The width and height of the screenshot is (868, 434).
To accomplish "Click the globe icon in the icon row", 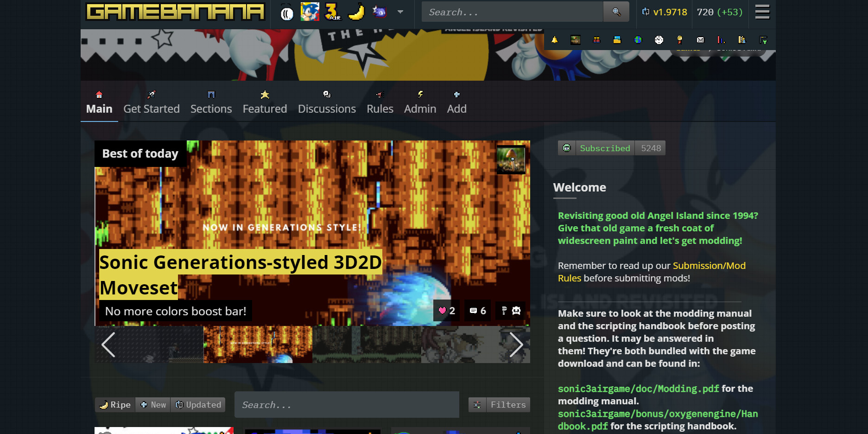I will (638, 39).
